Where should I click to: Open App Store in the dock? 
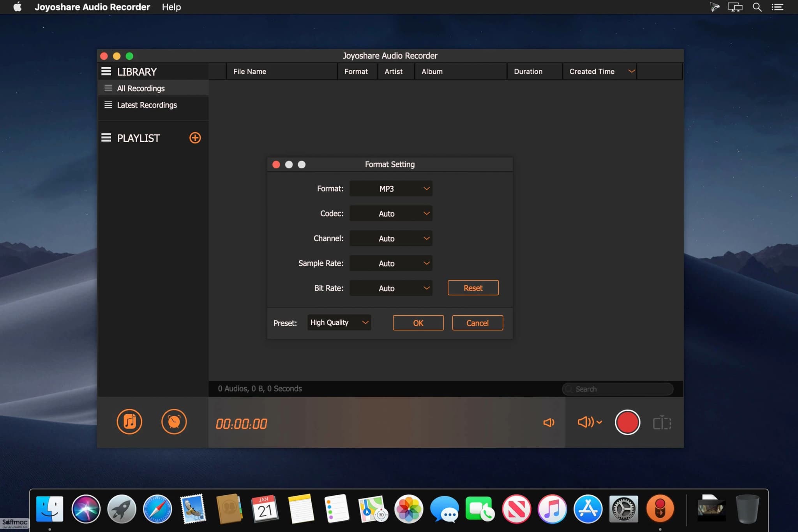[x=588, y=509]
